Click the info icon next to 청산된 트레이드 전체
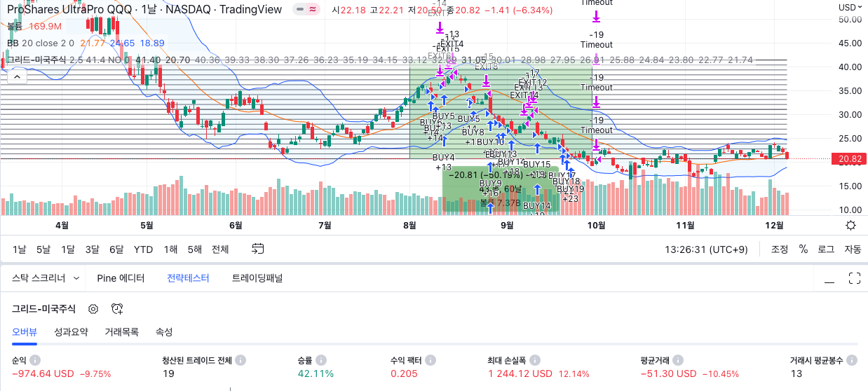 [x=240, y=360]
